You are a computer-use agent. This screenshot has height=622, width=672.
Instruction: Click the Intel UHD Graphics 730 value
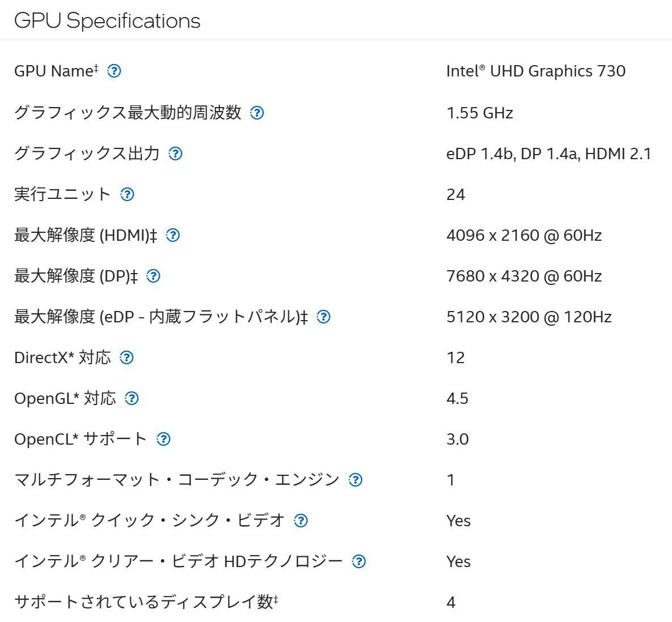click(535, 71)
